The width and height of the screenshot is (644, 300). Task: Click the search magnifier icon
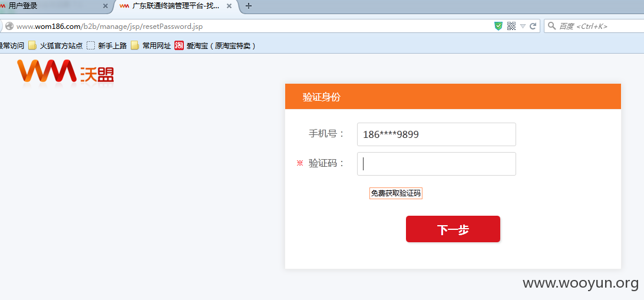[x=552, y=27]
